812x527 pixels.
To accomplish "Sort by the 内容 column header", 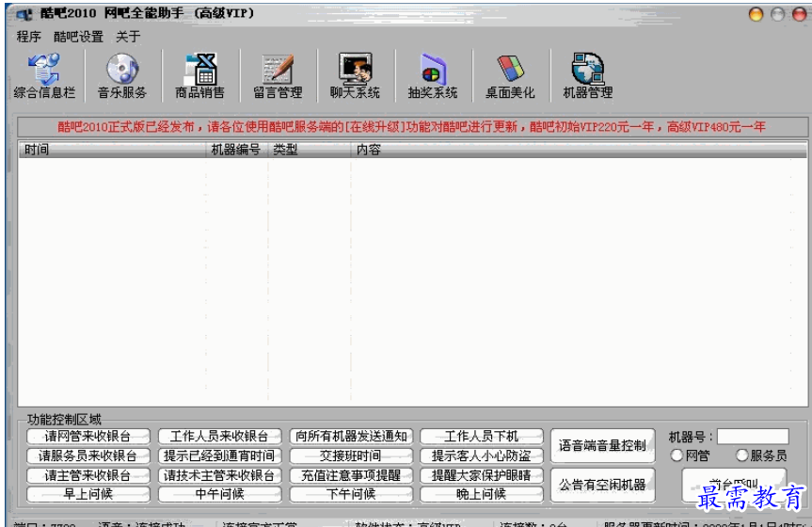I will click(579, 150).
